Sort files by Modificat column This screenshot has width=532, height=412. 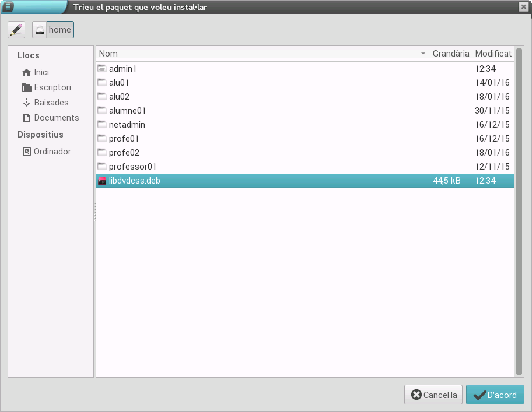pyautogui.click(x=493, y=54)
